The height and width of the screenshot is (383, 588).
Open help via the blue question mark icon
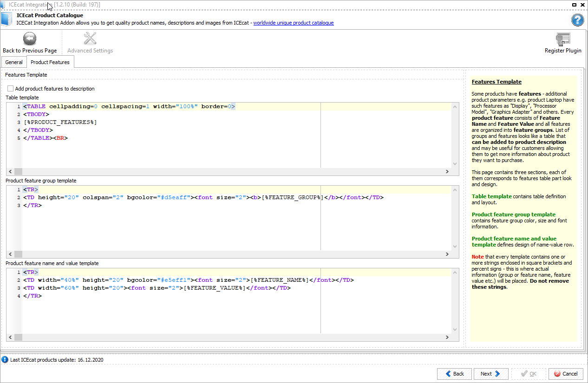tap(577, 20)
